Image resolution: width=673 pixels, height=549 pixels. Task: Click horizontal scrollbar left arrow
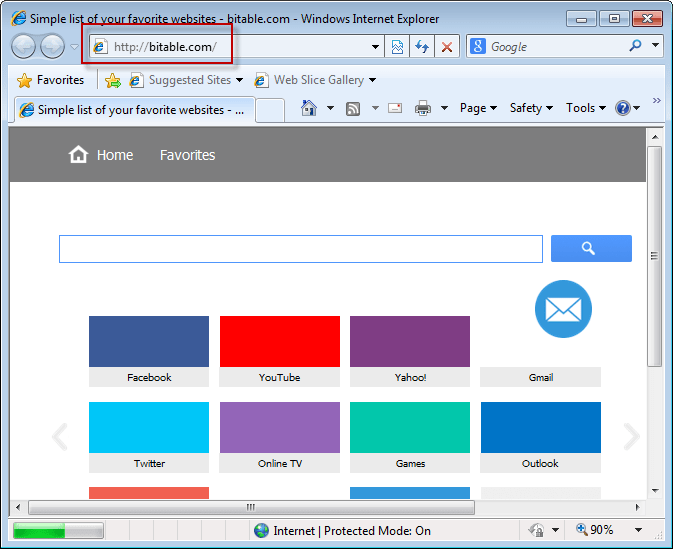pyautogui.click(x=18, y=507)
